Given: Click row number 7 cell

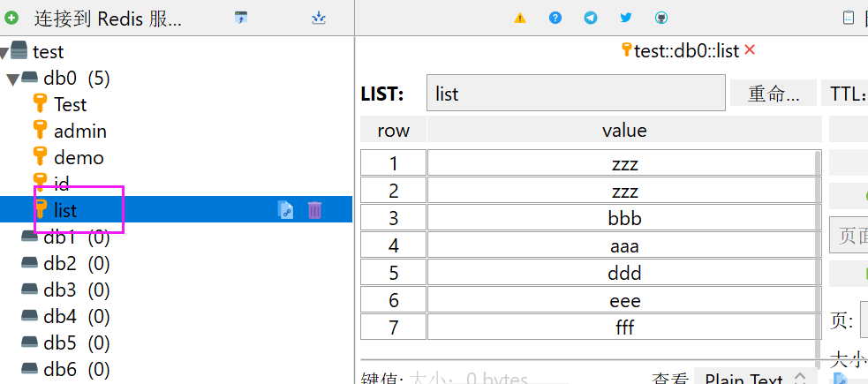Looking at the screenshot, I should (393, 327).
